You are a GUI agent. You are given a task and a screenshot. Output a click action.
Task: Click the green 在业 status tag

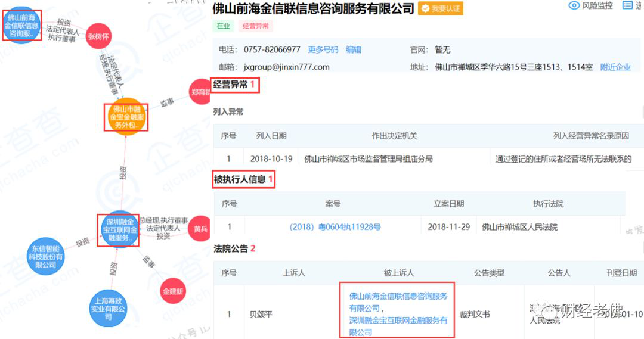coord(223,26)
